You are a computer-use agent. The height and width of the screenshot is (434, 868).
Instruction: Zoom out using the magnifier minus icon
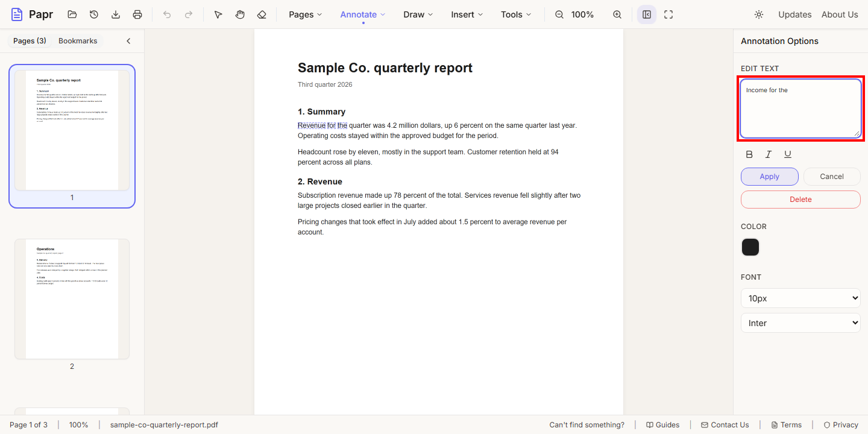pos(559,14)
